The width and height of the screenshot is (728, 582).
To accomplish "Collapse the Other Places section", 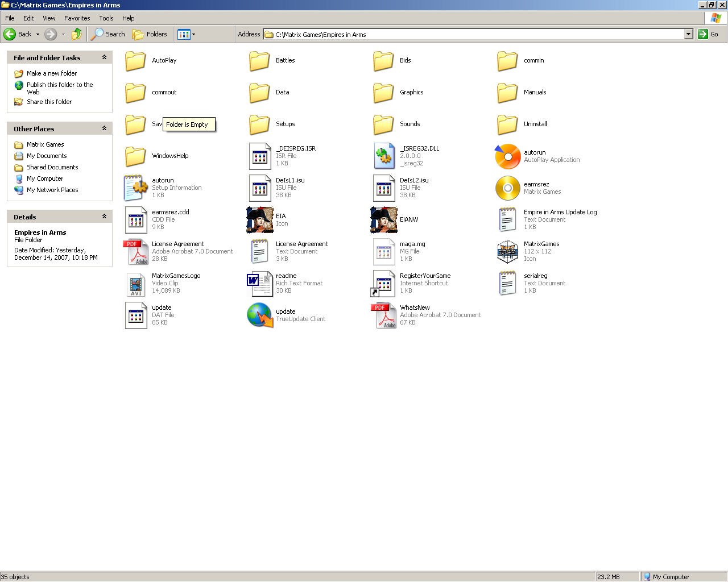I will click(x=104, y=128).
